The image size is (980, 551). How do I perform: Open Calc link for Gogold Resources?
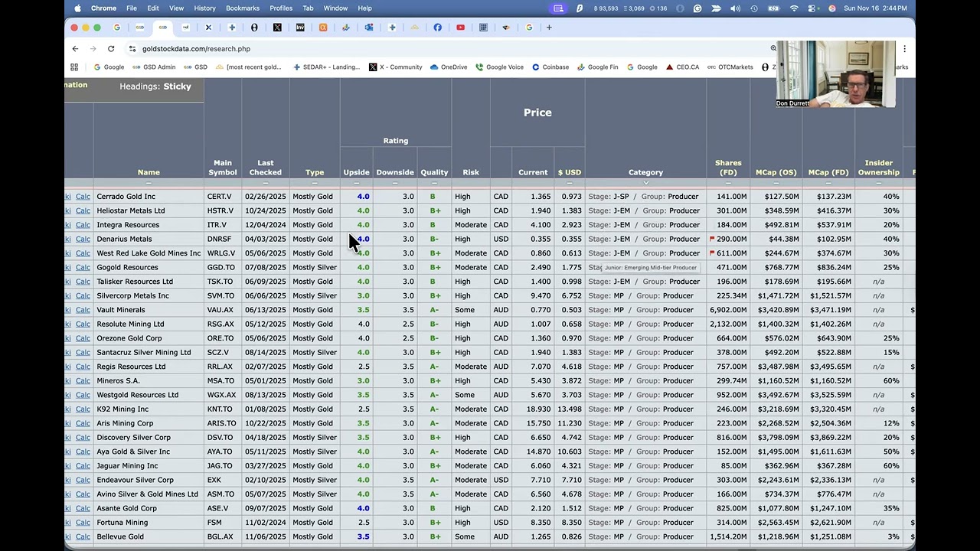point(83,267)
